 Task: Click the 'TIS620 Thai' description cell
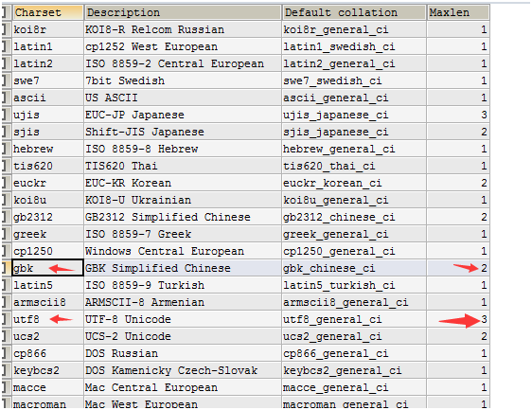183,166
